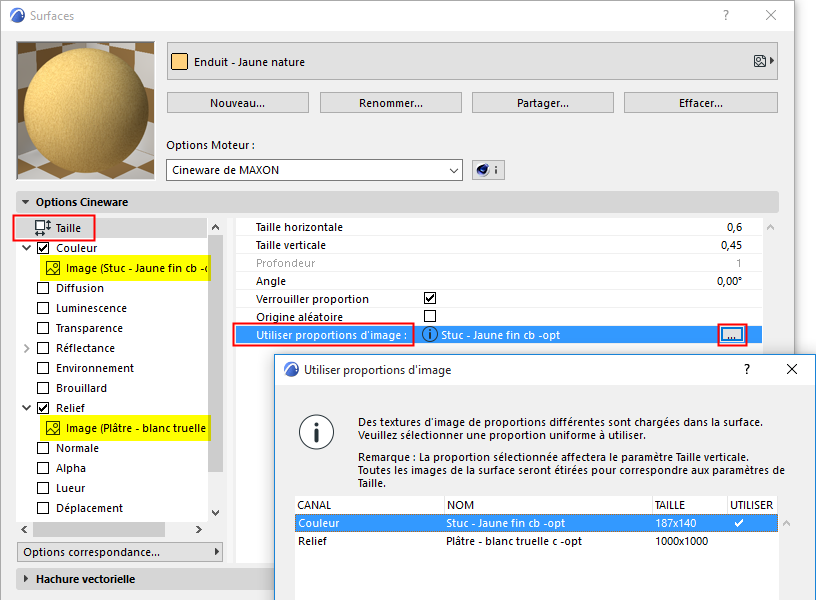Click the help question mark in Surfaces window

click(725, 16)
